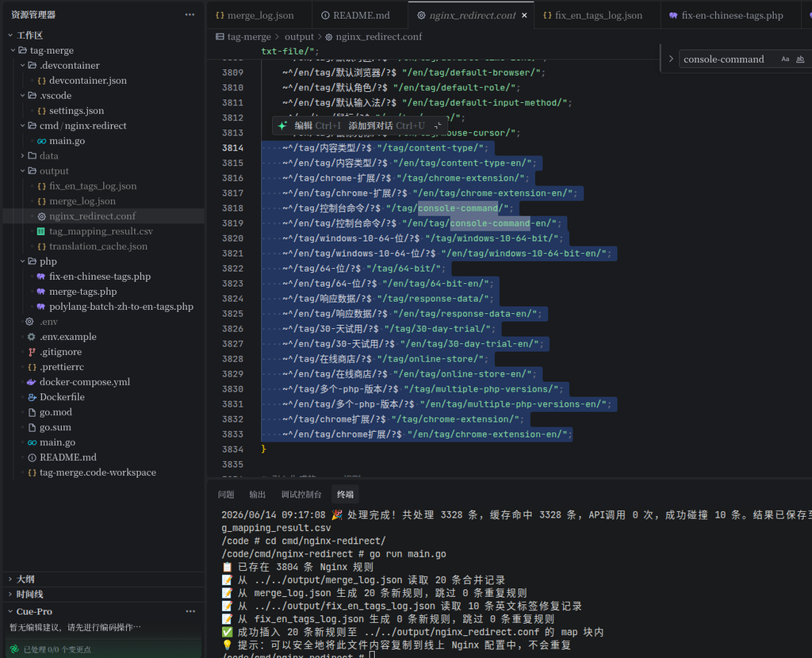Viewport: 812px width, 658px height.
Task: Collapse the .vscode folder
Action: [x=23, y=95]
